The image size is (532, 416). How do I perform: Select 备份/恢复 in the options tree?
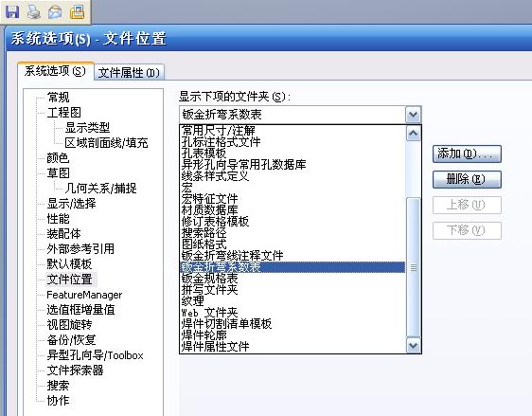pyautogui.click(x=71, y=340)
